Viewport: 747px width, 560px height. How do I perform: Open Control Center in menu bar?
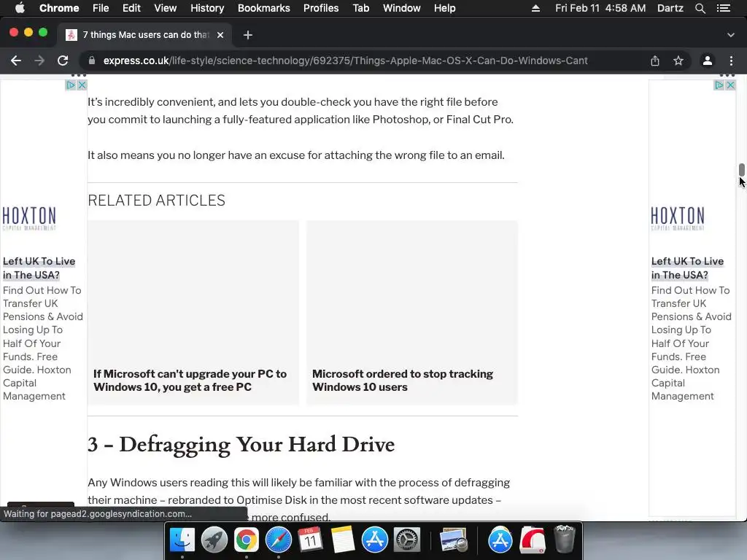coord(724,8)
